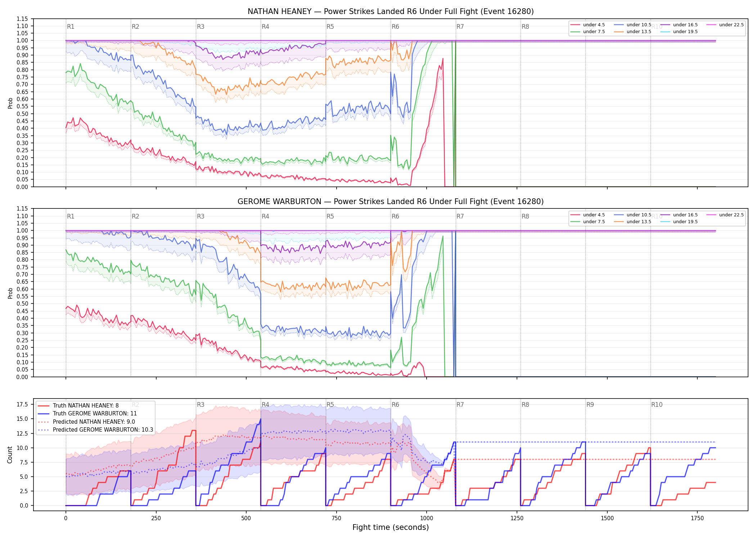
Task: Click R6 round label in Heaney chart
Action: [x=395, y=27]
